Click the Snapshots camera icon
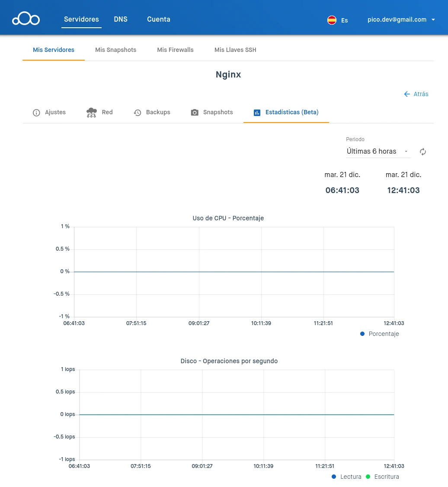 click(x=195, y=113)
